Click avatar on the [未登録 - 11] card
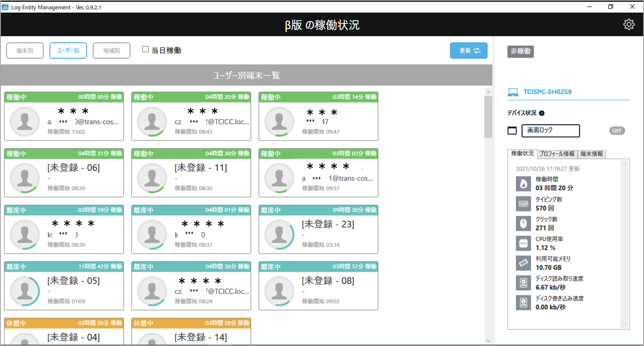 coord(152,178)
